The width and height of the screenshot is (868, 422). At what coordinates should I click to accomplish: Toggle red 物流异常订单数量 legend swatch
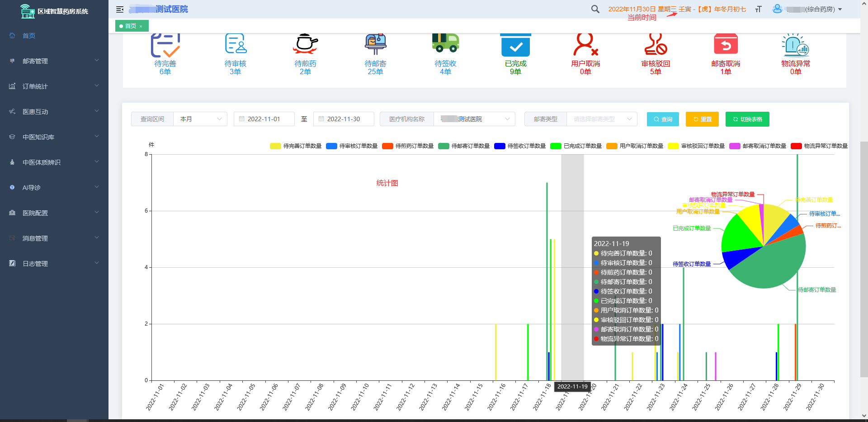click(796, 146)
